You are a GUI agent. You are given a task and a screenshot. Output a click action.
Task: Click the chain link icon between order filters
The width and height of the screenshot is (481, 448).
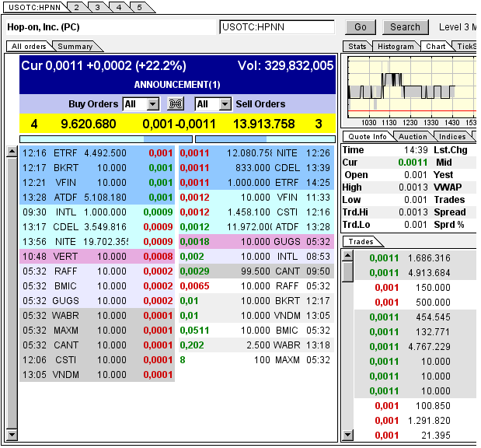(x=176, y=103)
